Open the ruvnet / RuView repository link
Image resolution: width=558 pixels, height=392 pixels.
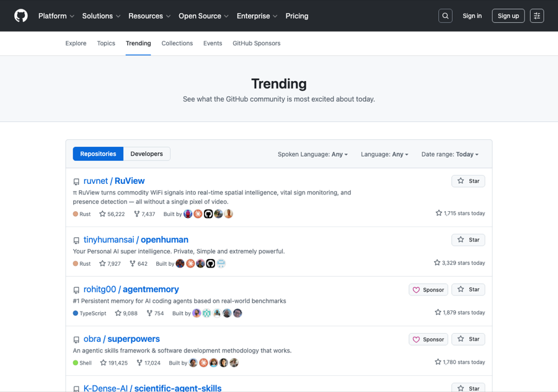(x=114, y=181)
